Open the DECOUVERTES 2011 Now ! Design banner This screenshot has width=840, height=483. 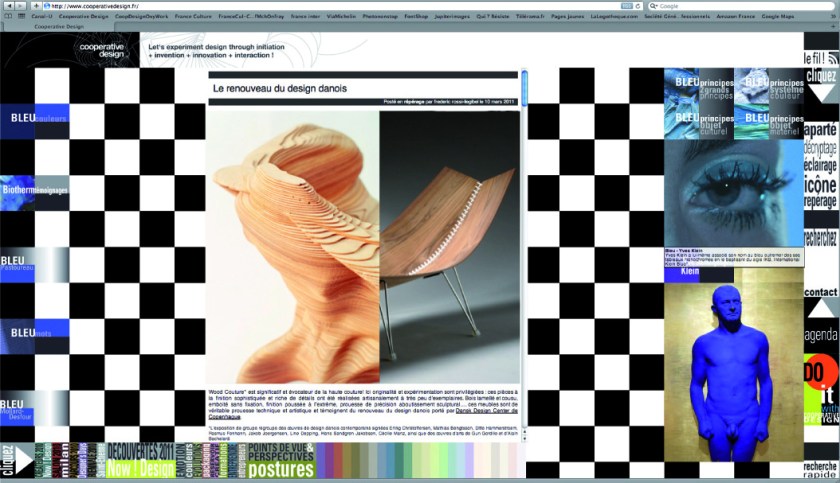click(141, 460)
